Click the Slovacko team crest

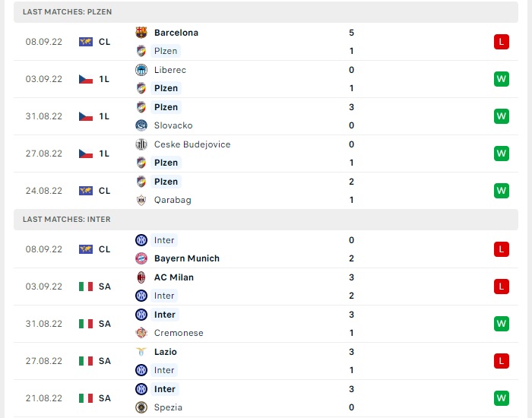pos(141,125)
